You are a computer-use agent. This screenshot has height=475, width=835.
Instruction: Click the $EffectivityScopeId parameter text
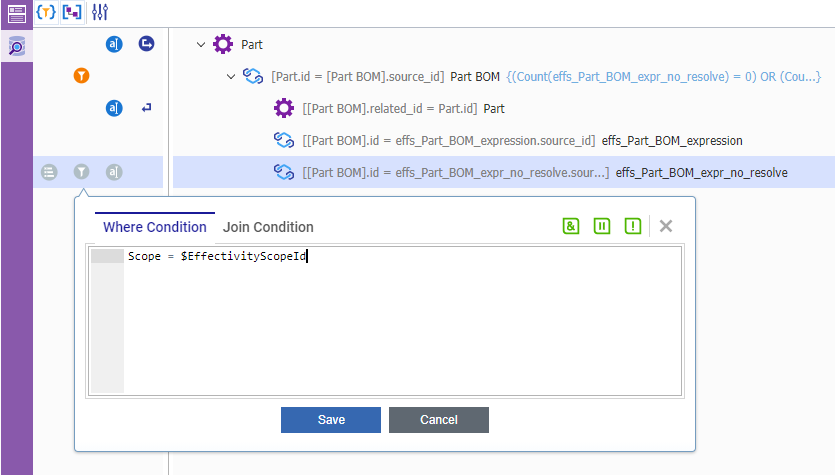click(x=243, y=256)
